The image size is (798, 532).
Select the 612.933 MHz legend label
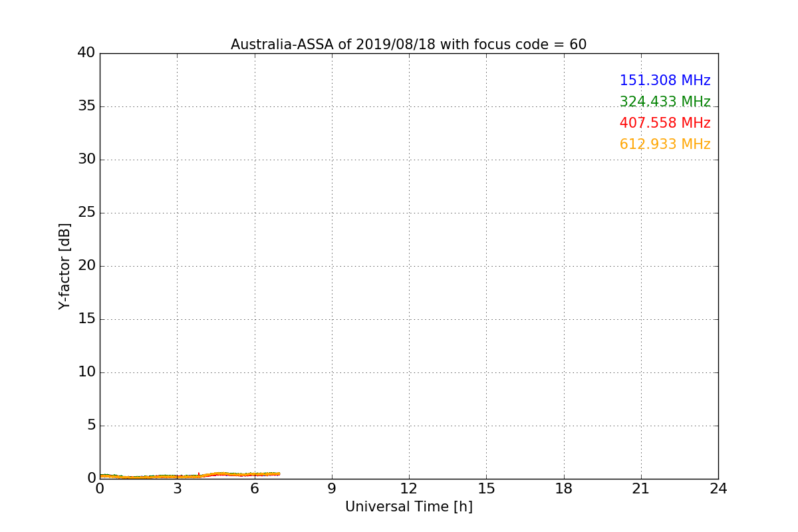pyautogui.click(x=665, y=144)
